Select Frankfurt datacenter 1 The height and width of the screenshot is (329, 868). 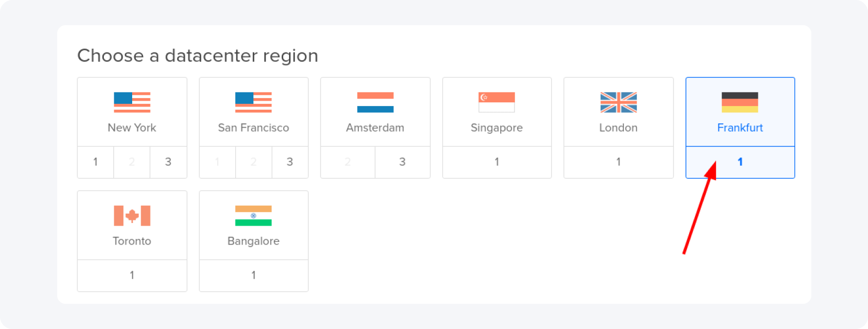tap(740, 162)
